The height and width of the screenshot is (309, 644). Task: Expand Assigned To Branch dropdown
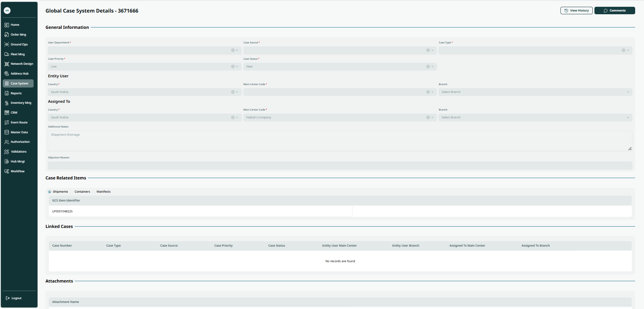[x=628, y=117]
